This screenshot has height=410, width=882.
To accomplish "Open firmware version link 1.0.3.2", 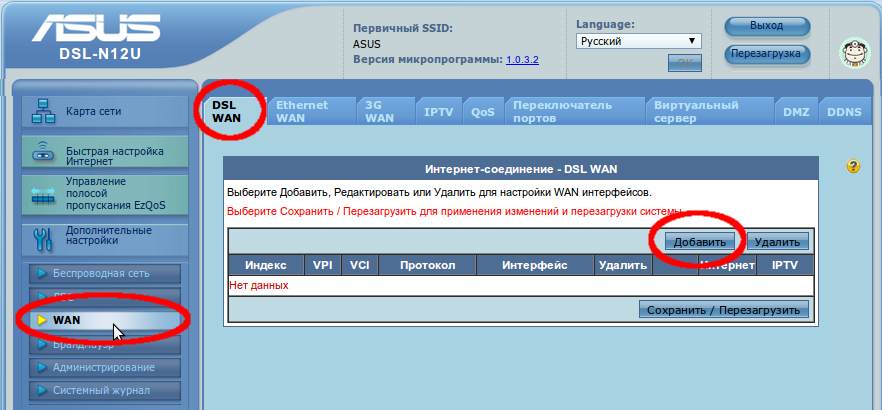I will click(522, 59).
